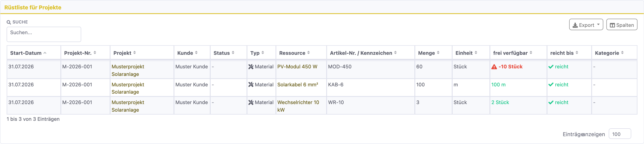Click the Material tools icon in PV-Modul row
This screenshot has height=144, width=644.
point(251,67)
